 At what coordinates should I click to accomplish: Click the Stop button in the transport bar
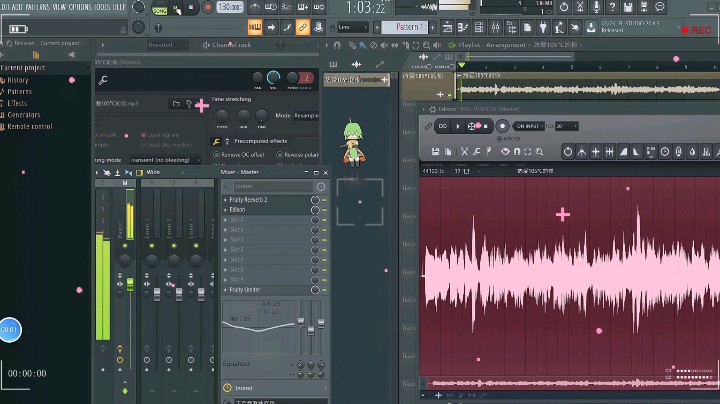(191, 7)
